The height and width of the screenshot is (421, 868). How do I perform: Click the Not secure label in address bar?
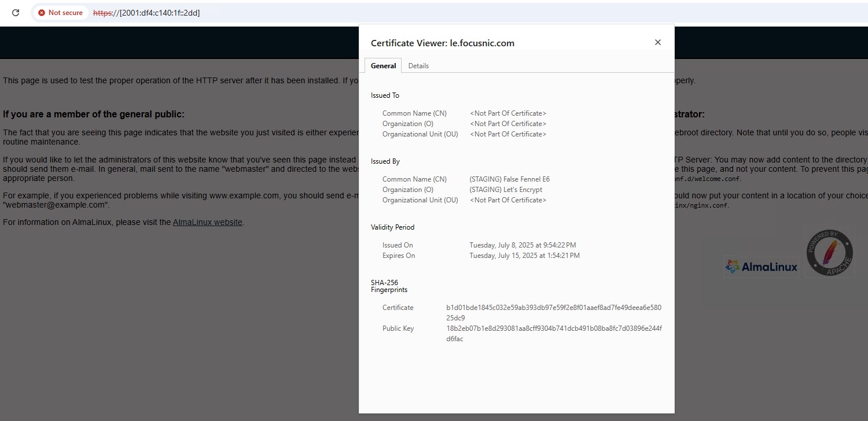65,13
